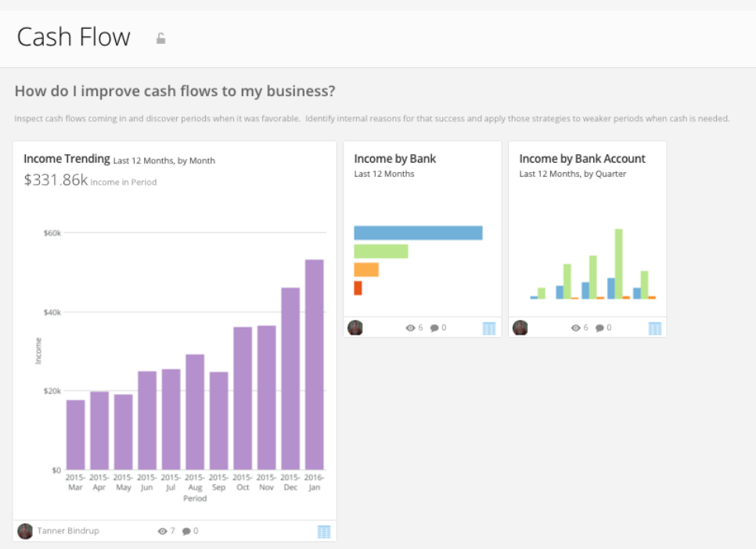Open the Income by Bank Account card title
This screenshot has height=549, width=756.
pos(582,159)
